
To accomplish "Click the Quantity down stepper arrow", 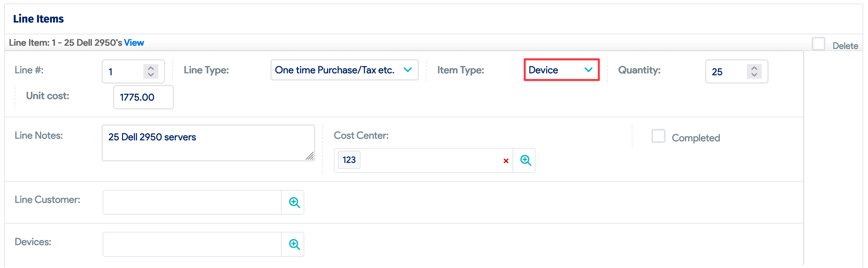I will point(754,75).
